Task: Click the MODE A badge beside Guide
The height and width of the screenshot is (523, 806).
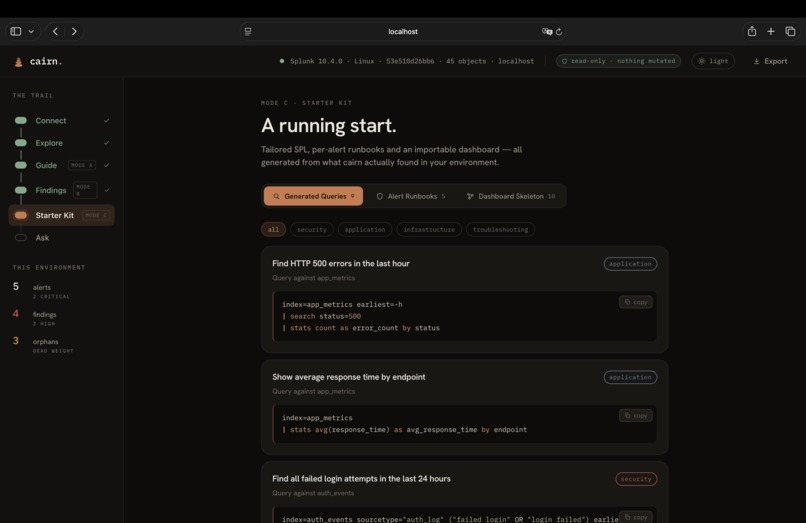Action: 82,165
